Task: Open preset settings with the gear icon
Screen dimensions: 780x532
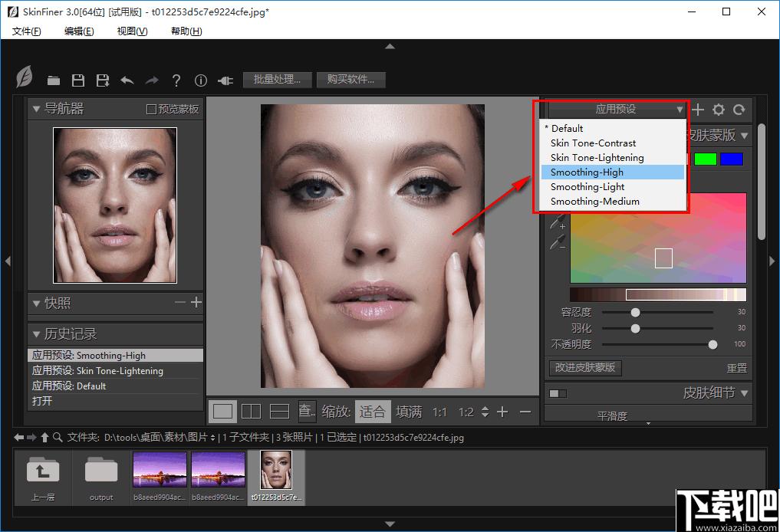Action: coord(719,110)
